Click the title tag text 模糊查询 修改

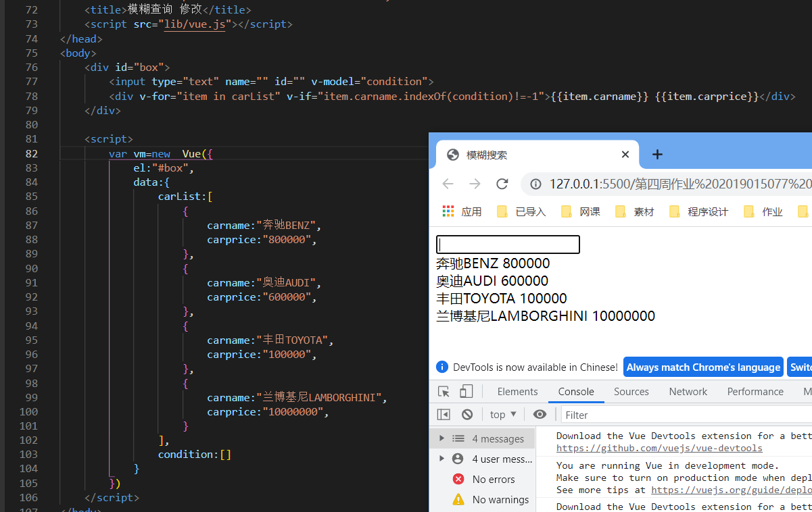[165, 9]
